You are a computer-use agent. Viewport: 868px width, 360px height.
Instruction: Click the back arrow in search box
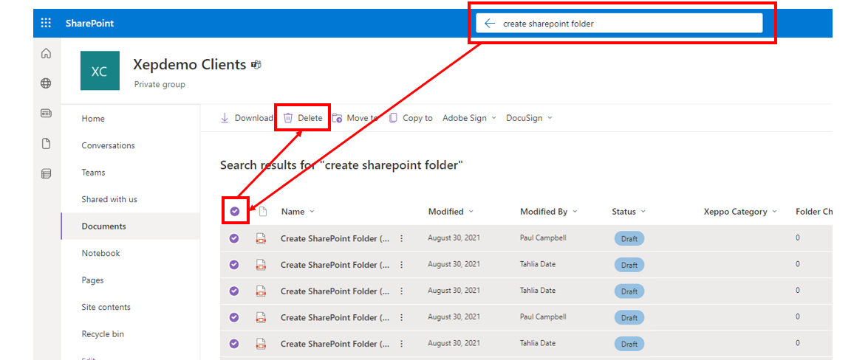click(489, 23)
